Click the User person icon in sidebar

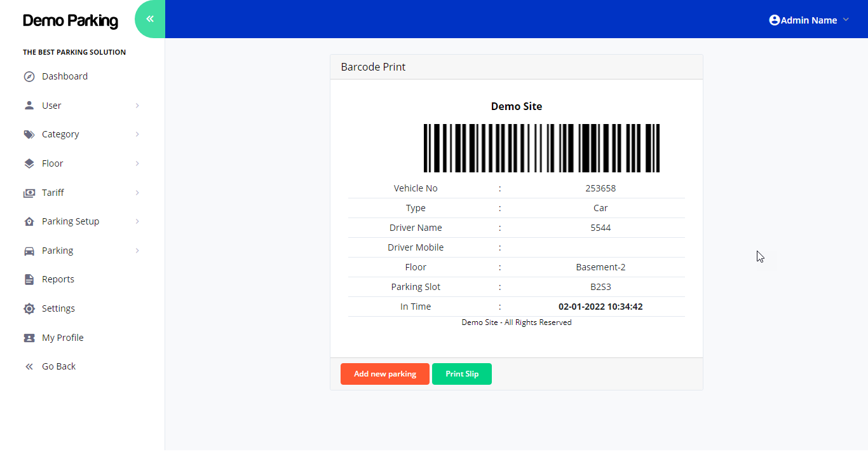(x=29, y=106)
